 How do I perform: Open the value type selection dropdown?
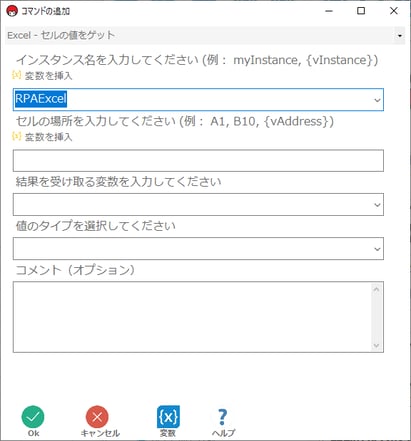(x=198, y=249)
